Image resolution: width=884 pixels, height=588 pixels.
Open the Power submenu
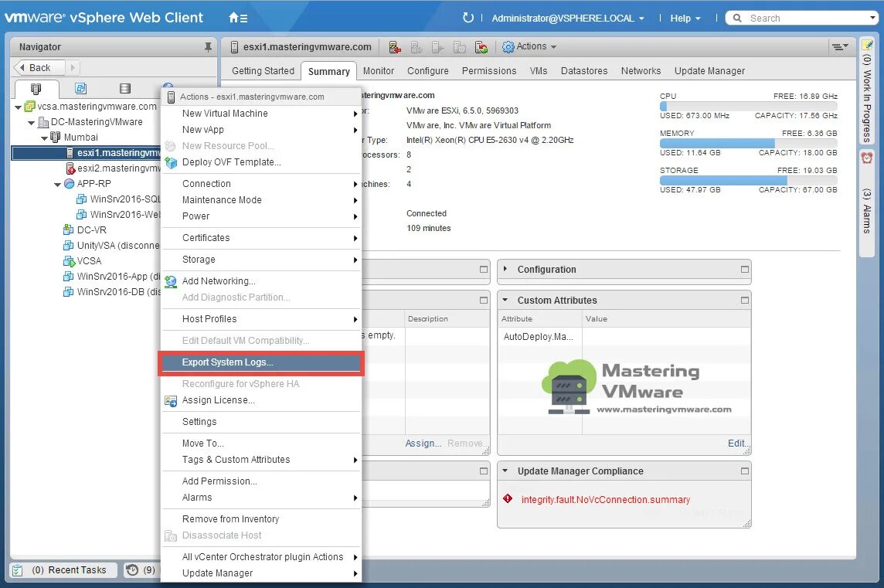tap(261, 216)
